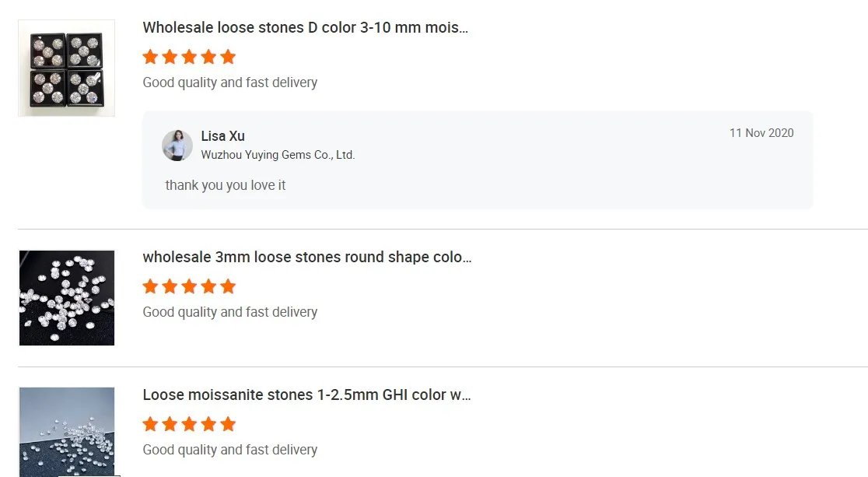Click Wuzhou Yuying Gems Co., Ltd. name
Image resolution: width=868 pixels, height=477 pixels.
coord(278,155)
